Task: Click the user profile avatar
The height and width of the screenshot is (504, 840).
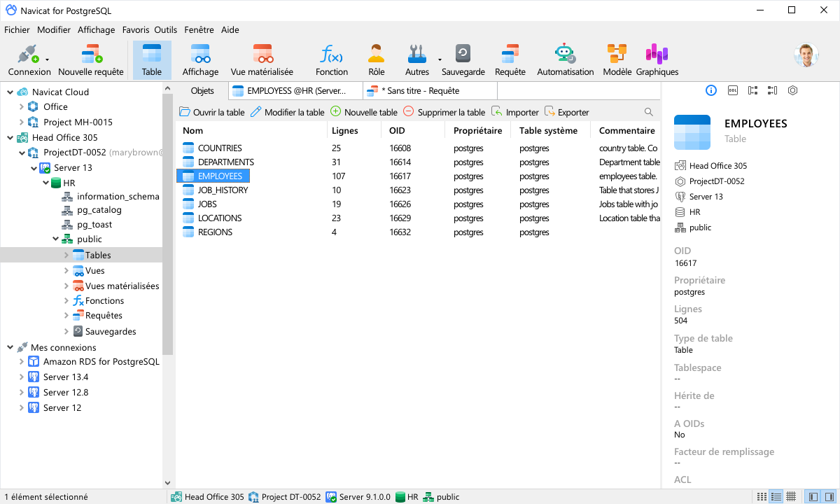Action: pos(806,55)
